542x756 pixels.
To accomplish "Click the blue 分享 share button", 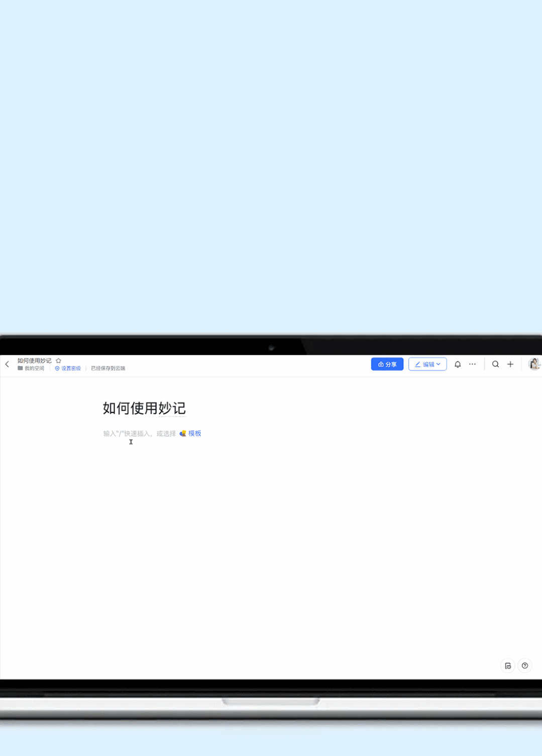I will 387,364.
